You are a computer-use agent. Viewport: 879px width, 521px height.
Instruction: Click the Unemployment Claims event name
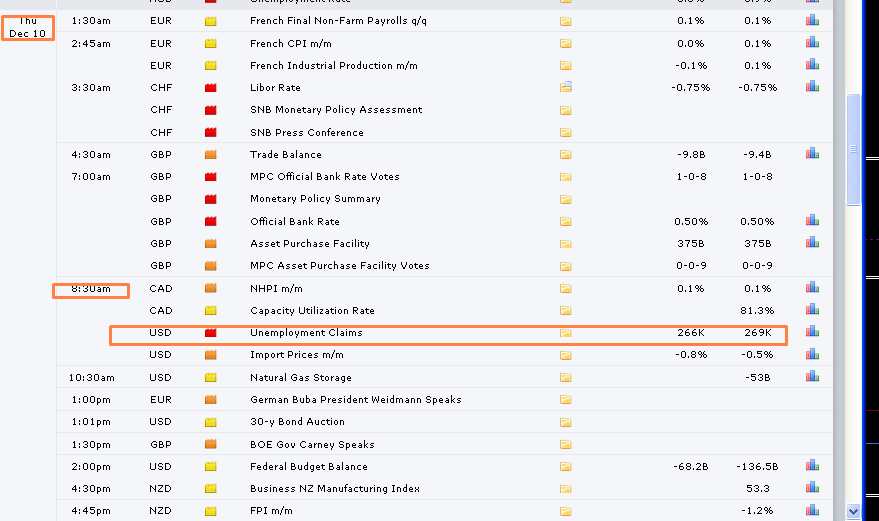tap(306, 332)
